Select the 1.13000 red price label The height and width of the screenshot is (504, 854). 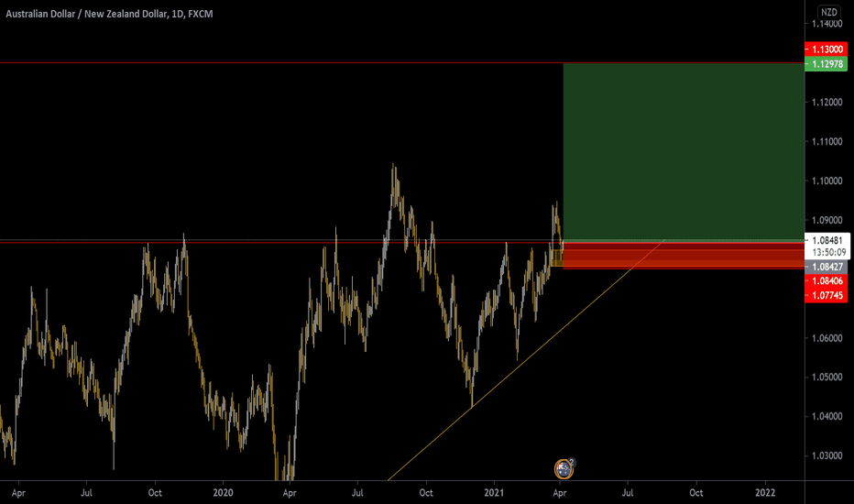(x=826, y=49)
